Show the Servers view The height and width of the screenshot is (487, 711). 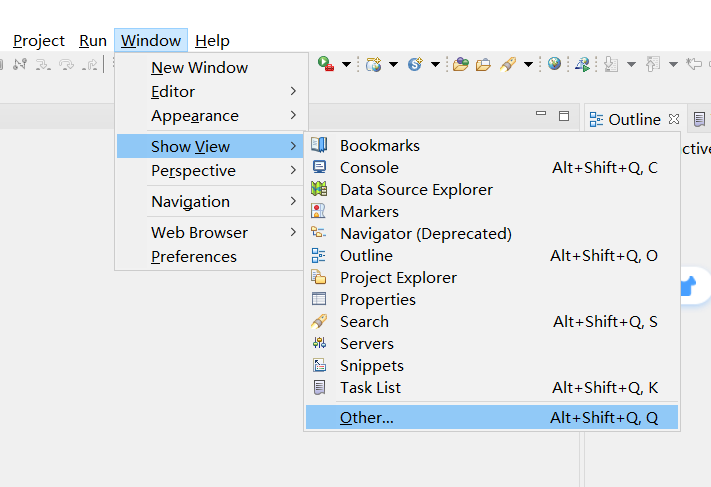tap(492, 344)
